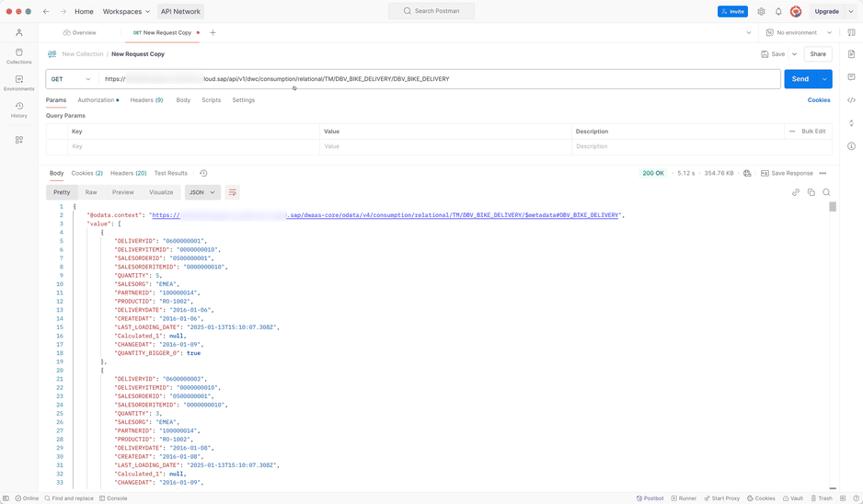Open the network information globe icon
This screenshot has height=504, width=863.
[747, 173]
